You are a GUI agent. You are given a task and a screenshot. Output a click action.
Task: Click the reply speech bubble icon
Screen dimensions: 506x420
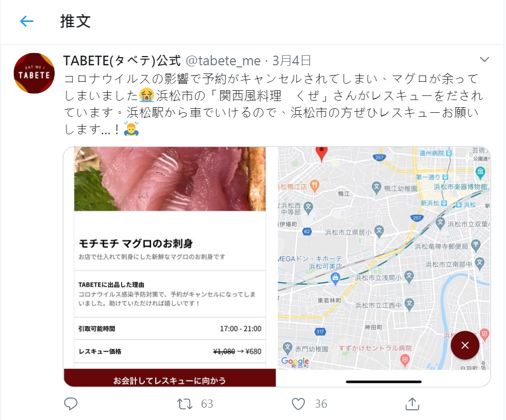tap(70, 404)
